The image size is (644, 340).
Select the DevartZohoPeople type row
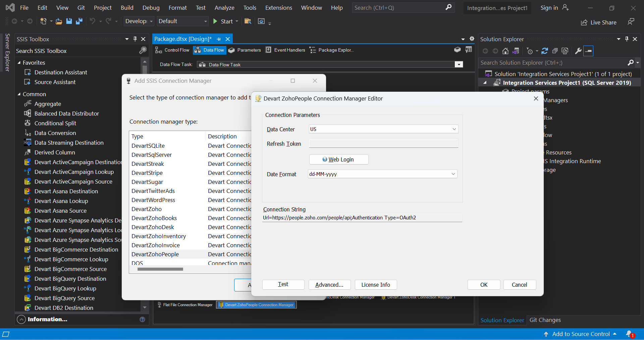191,254
